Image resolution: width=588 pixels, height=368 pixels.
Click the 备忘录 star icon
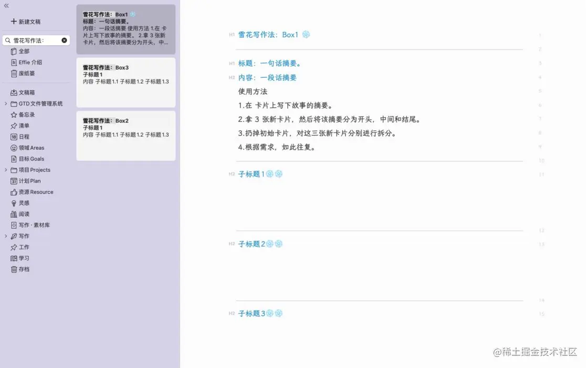[14, 115]
